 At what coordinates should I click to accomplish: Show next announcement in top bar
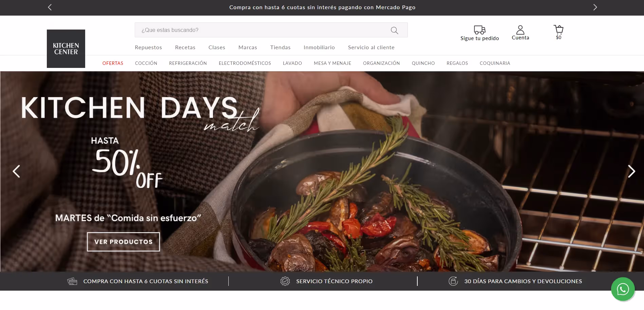(595, 7)
